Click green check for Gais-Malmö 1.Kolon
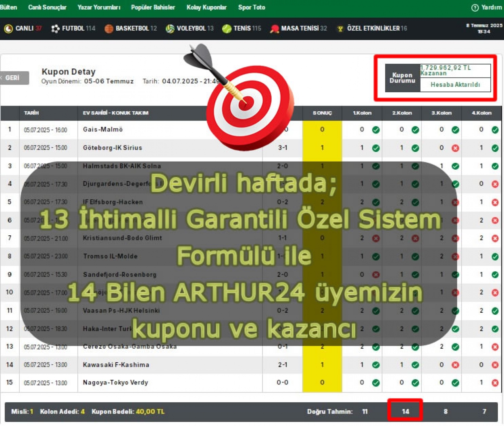Image resolution: width=504 pixels, height=426 pixels. pos(376,130)
